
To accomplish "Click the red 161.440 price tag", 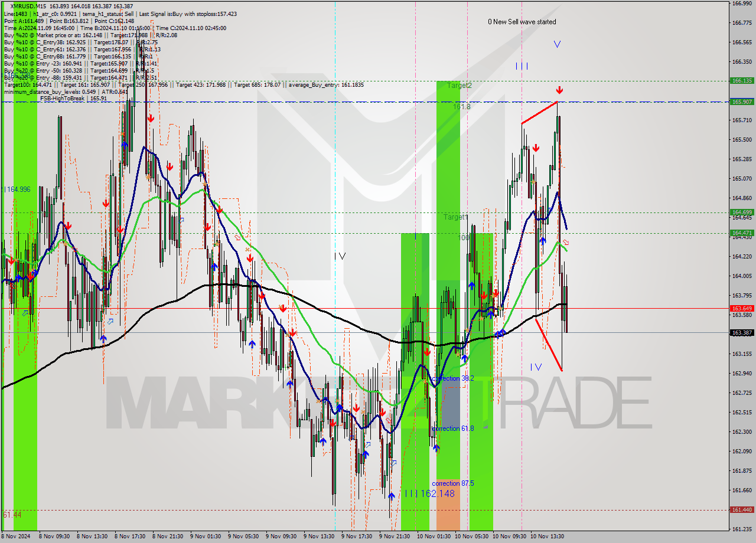I will point(742,509).
